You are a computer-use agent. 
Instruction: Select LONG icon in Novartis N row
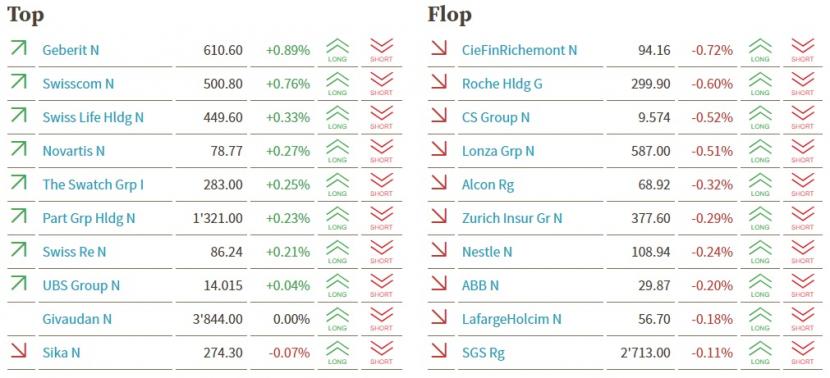tap(337, 151)
